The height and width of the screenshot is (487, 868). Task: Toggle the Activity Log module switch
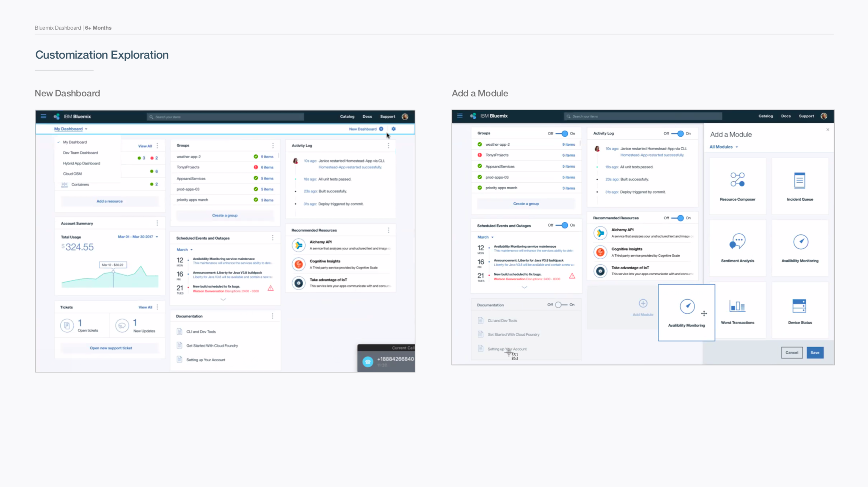click(677, 133)
